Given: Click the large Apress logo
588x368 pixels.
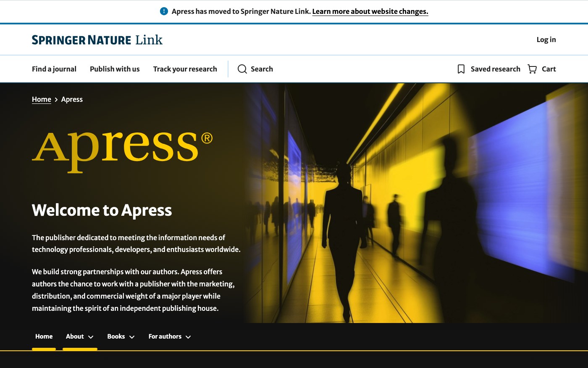Looking at the screenshot, I should pos(122,152).
